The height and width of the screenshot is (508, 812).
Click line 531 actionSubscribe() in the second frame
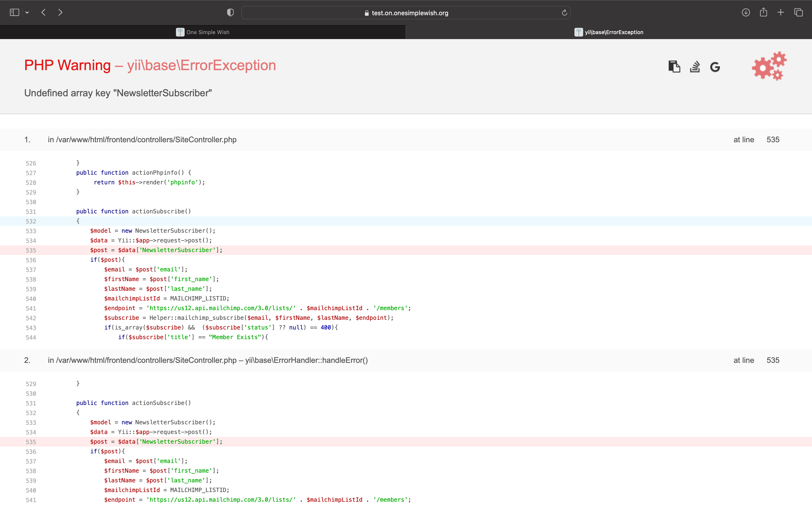[x=134, y=403]
